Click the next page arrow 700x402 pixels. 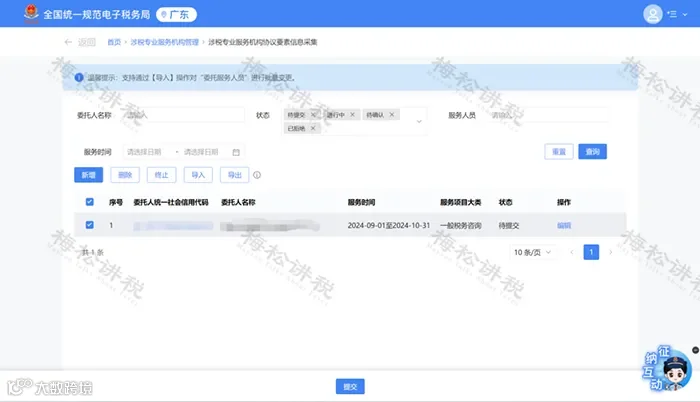[x=611, y=252]
